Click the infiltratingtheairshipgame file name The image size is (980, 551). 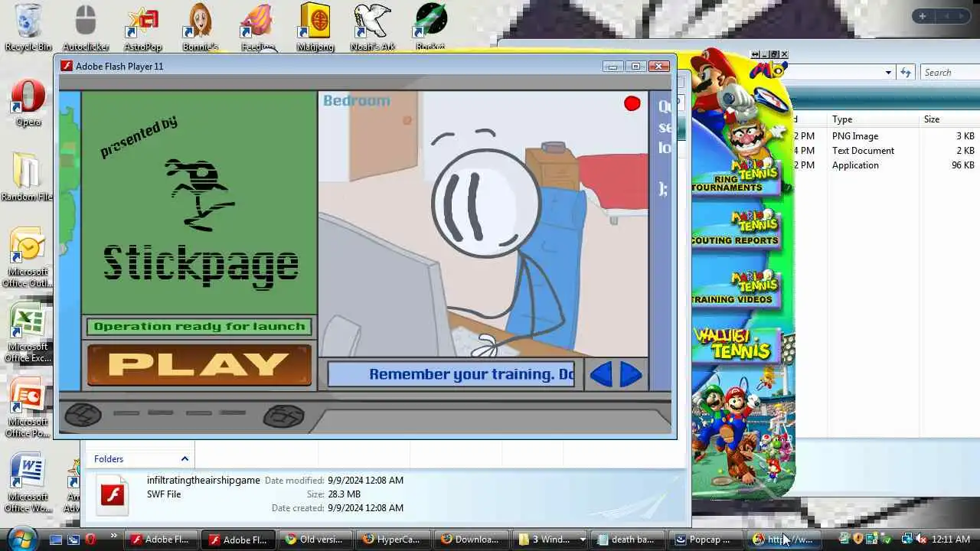click(x=203, y=481)
